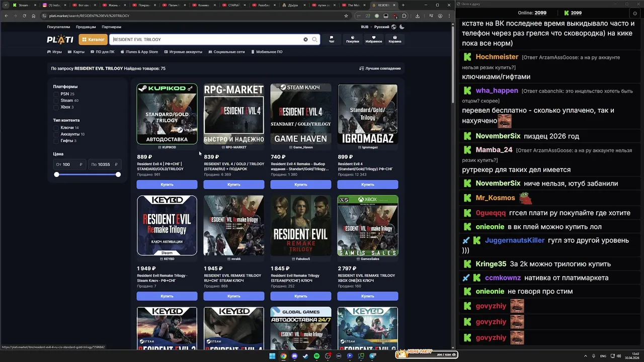This screenshot has height=362, width=644.
Task: Go back in the browser
Action: click(x=6, y=16)
